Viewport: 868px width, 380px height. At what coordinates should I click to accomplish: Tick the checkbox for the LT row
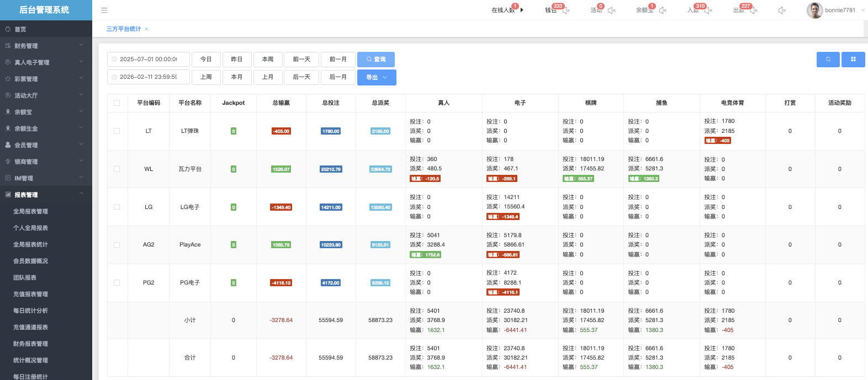(x=117, y=131)
